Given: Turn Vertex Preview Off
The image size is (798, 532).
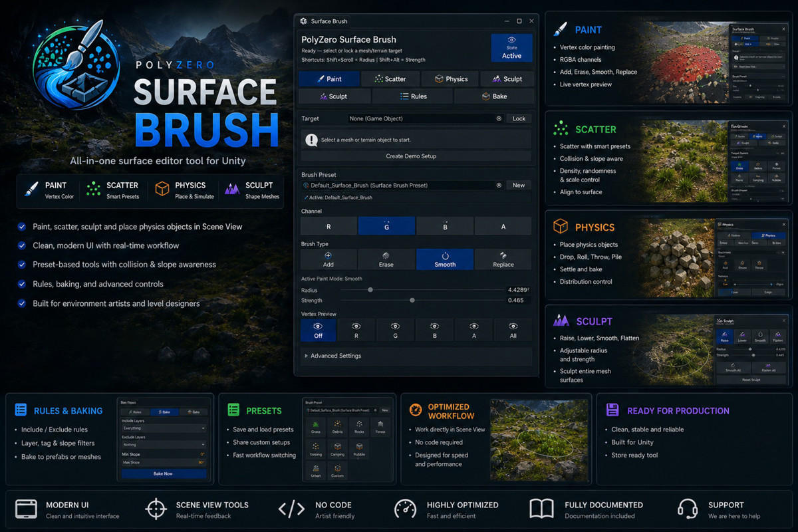Looking at the screenshot, I should pos(318,331).
